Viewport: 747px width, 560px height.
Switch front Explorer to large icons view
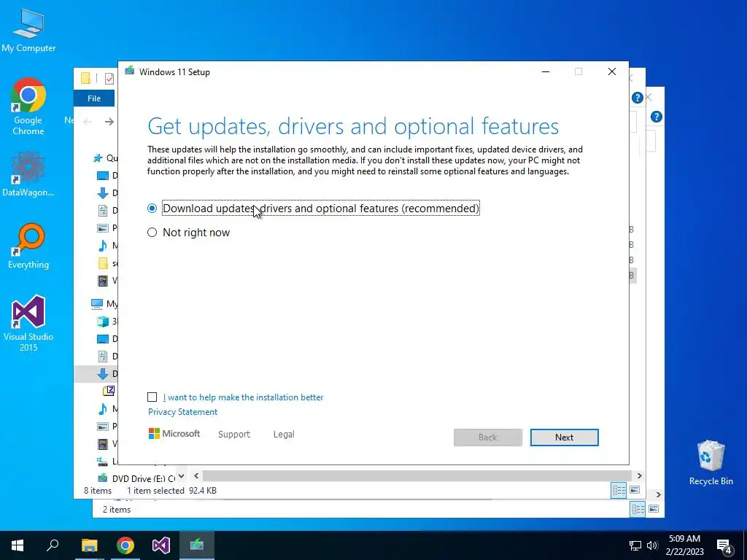[635, 490]
